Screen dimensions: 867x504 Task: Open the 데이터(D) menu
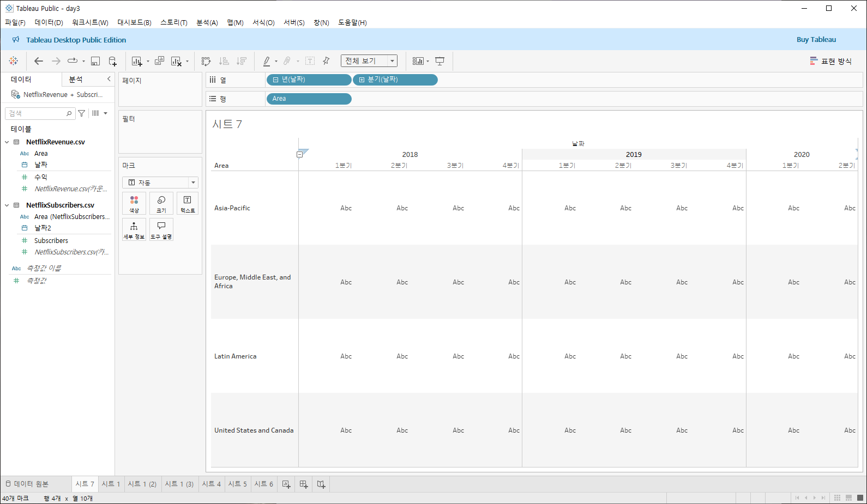coord(49,22)
